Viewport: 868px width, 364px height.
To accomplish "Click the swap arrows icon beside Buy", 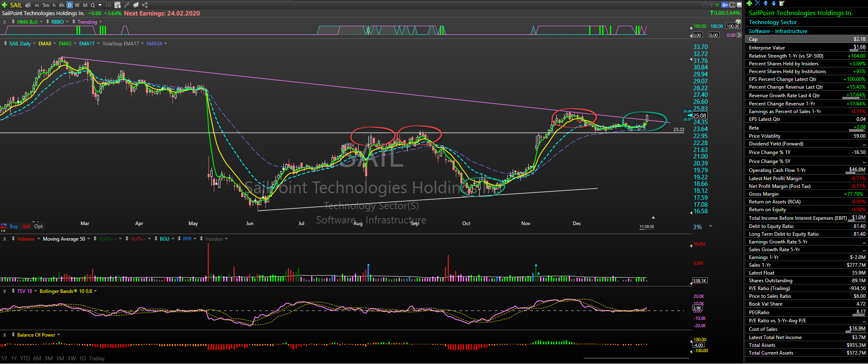I will [4, 226].
